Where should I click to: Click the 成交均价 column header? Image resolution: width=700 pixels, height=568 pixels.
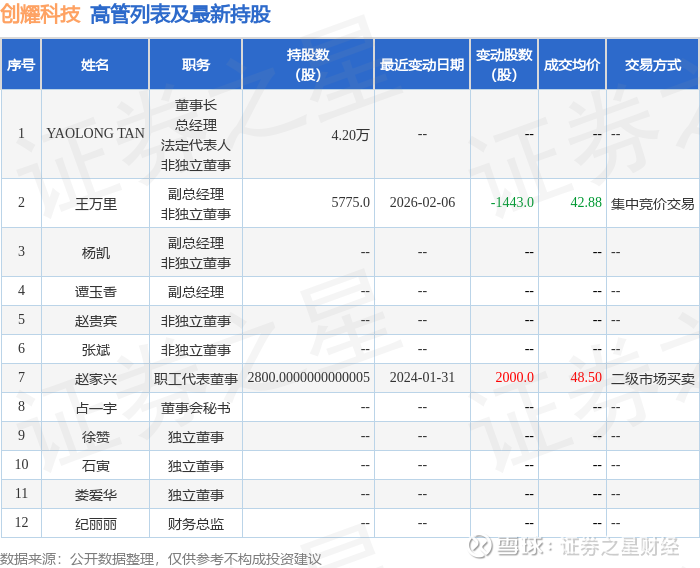click(x=572, y=65)
